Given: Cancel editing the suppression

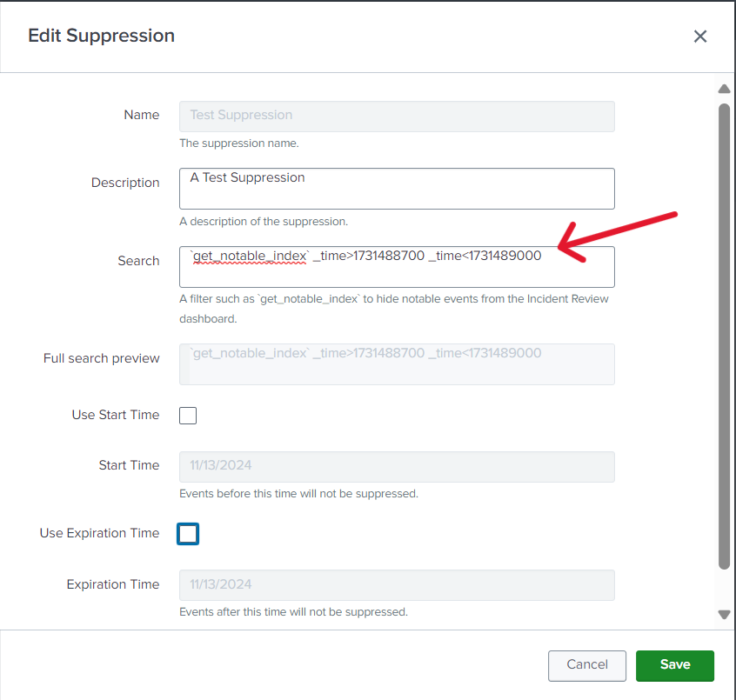Looking at the screenshot, I should pos(586,665).
